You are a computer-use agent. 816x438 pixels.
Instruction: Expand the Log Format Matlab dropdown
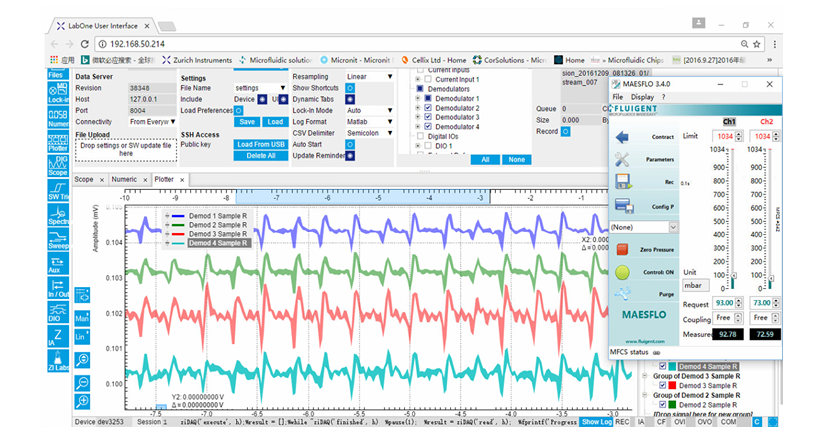point(370,121)
